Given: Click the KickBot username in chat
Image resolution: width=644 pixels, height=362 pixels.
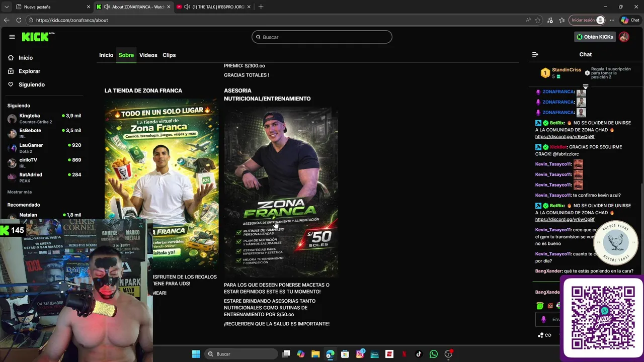Looking at the screenshot, I should click(558, 147).
